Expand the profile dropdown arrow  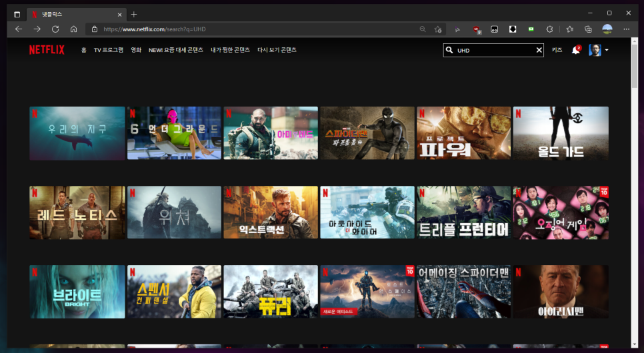(x=607, y=50)
